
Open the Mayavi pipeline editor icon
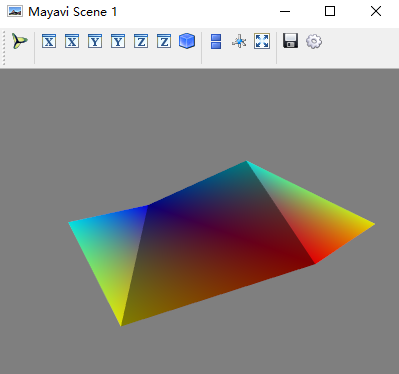tap(20, 41)
